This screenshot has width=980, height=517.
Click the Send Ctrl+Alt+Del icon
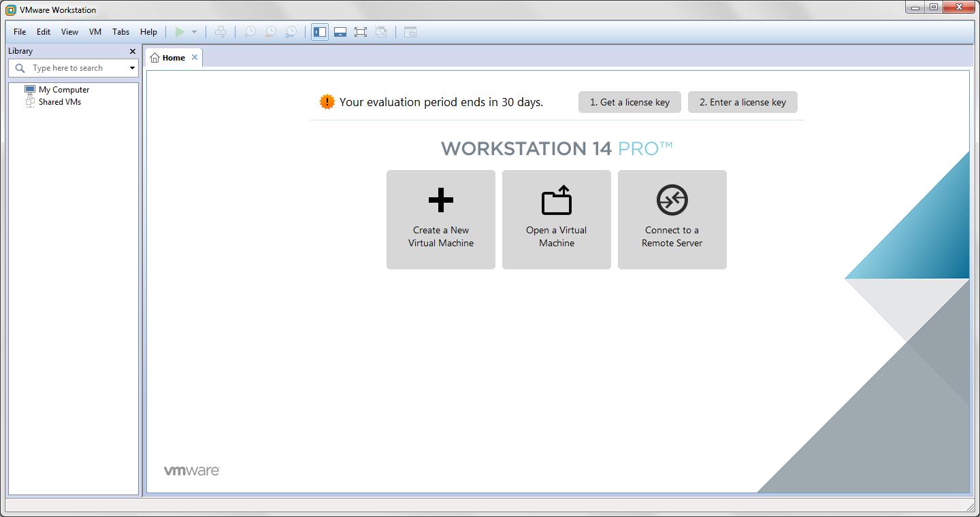click(x=220, y=31)
